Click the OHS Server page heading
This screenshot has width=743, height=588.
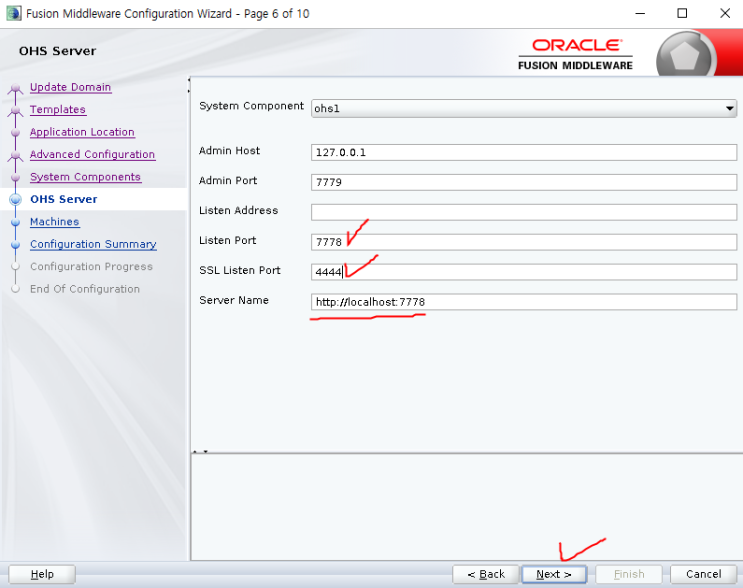pyautogui.click(x=57, y=51)
